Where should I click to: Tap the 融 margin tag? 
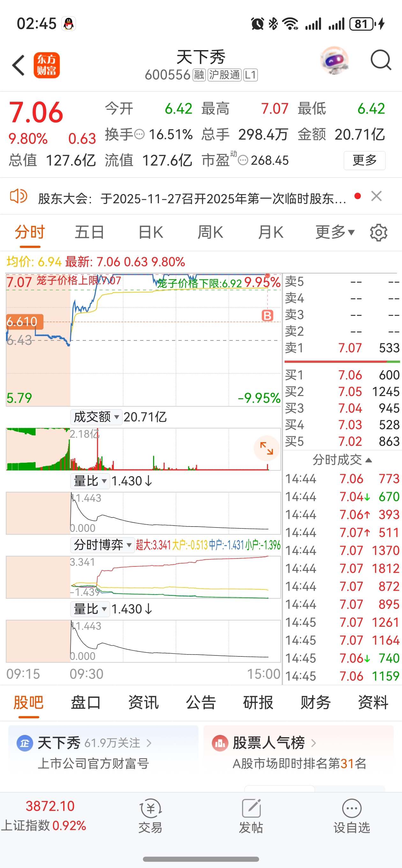pyautogui.click(x=199, y=75)
